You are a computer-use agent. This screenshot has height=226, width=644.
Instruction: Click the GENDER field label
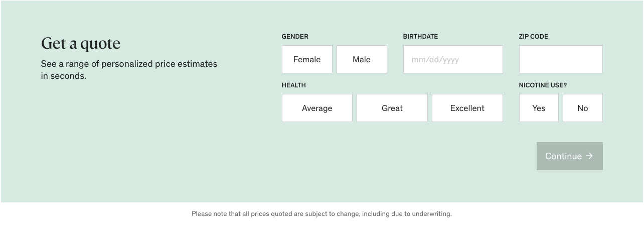(x=295, y=37)
